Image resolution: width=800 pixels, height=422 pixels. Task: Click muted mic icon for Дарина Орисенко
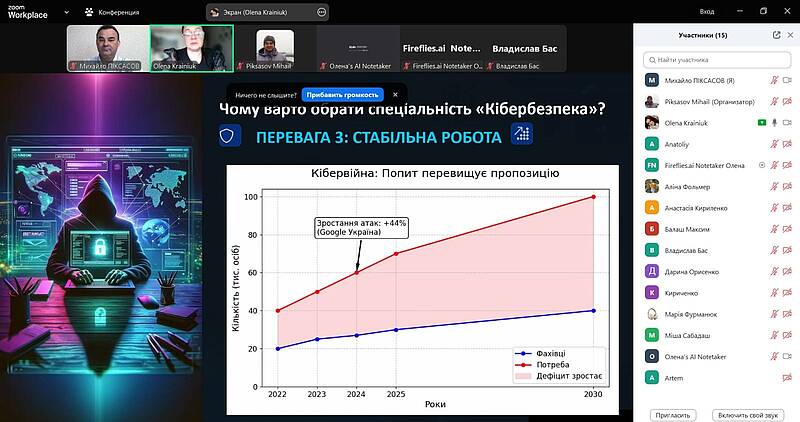click(774, 271)
